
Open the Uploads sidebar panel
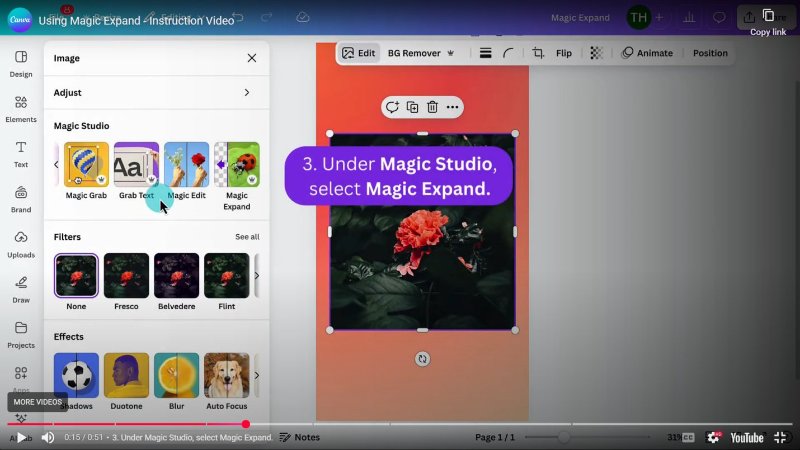tap(21, 243)
